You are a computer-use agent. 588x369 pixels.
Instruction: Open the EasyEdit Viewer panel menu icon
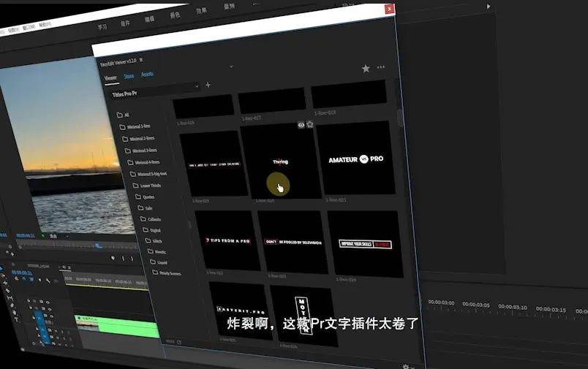click(x=141, y=60)
